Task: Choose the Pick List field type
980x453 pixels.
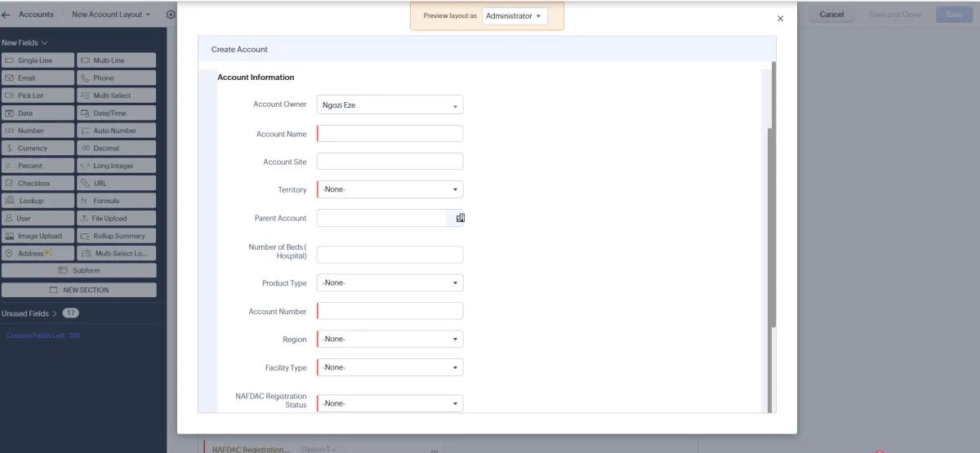Action: 38,95
